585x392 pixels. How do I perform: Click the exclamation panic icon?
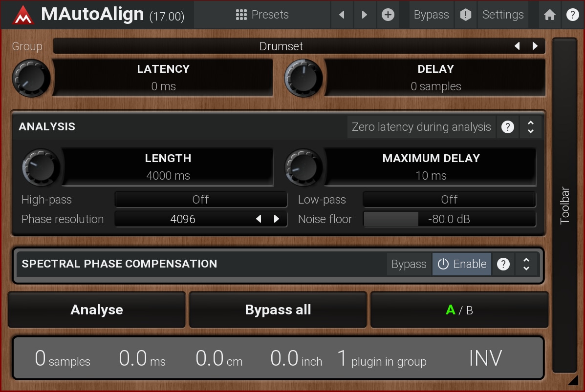[x=465, y=15]
